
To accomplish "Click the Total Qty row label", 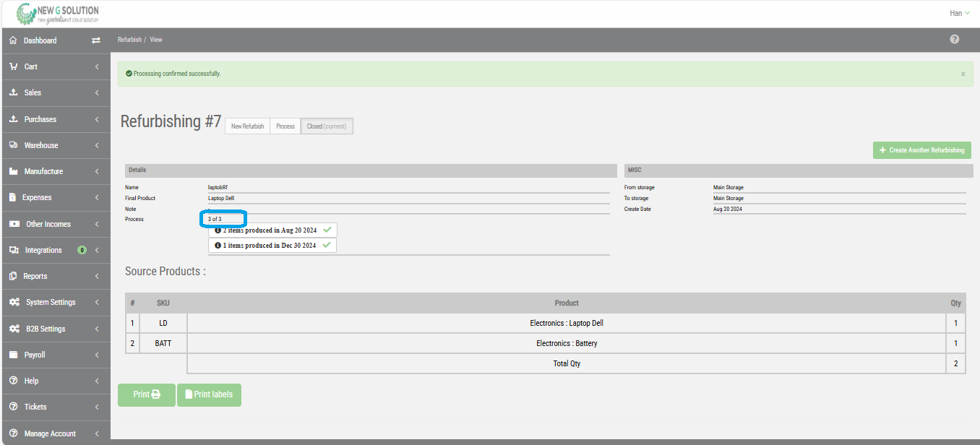I will (567, 363).
